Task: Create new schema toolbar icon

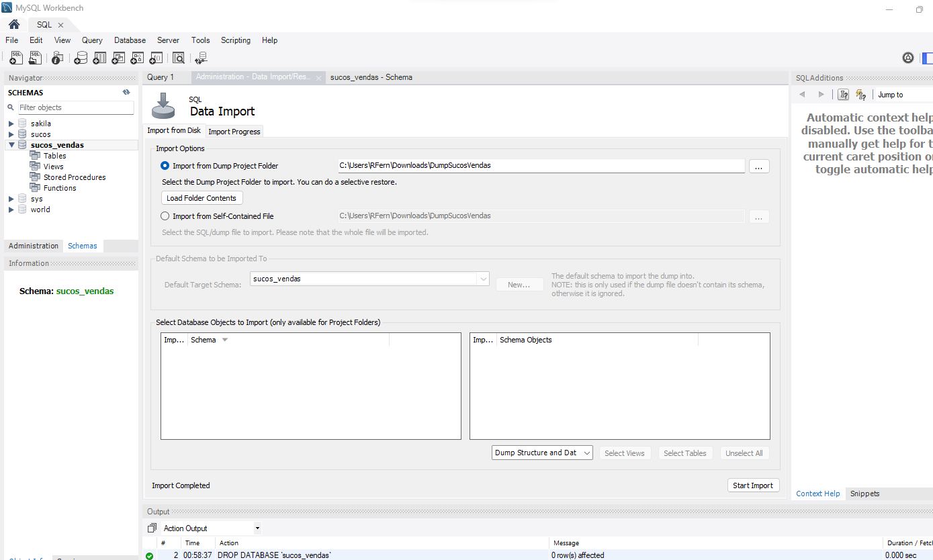Action: point(81,58)
